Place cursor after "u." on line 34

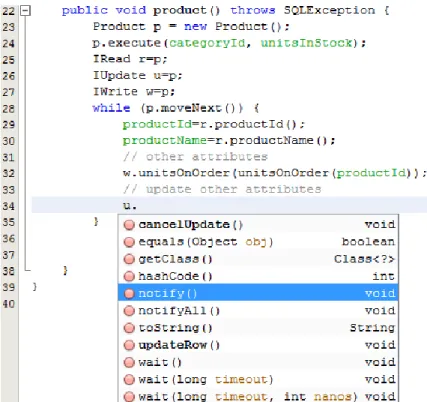pos(137,206)
